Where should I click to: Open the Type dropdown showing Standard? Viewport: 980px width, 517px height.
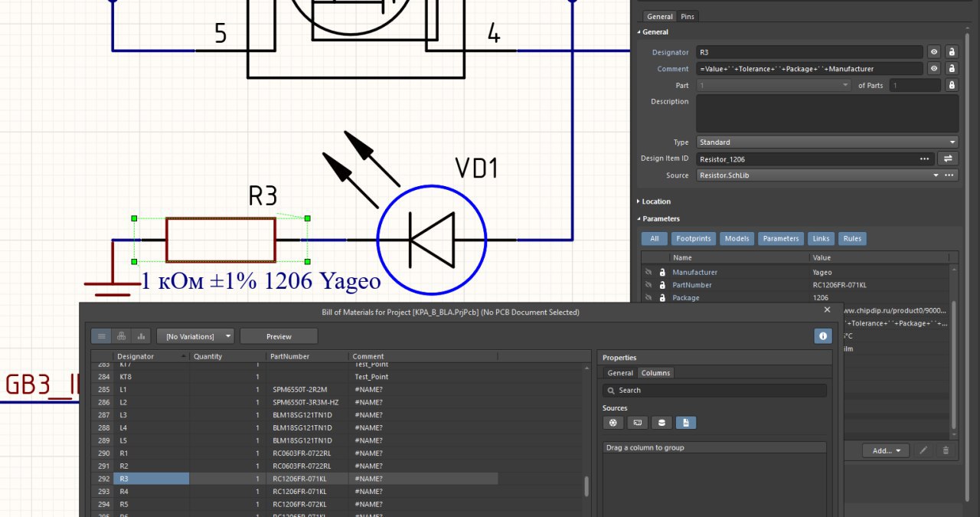tap(827, 142)
